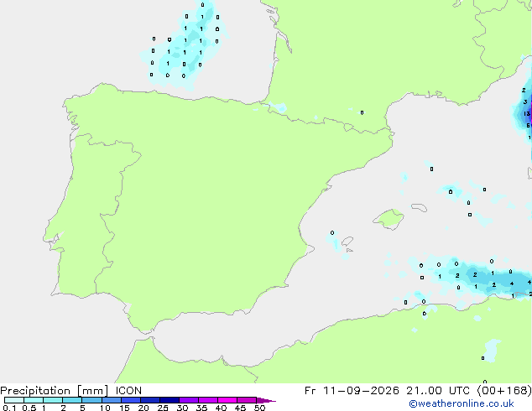Click Ibiza island outline on the map
The width and height of the screenshot is (532, 411).
pyautogui.click(x=347, y=242)
